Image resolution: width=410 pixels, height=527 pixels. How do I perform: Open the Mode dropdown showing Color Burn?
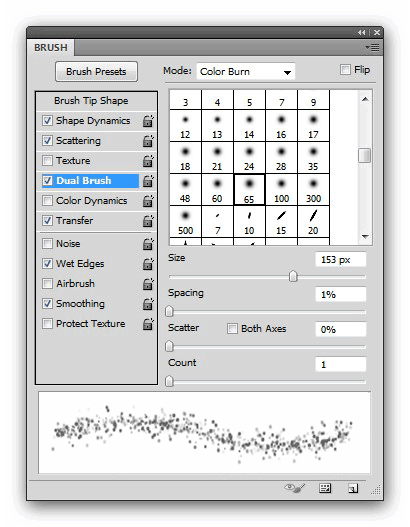click(246, 72)
